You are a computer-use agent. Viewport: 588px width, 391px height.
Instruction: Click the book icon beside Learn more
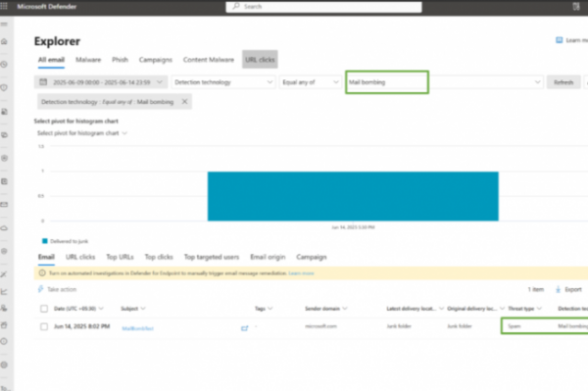tap(560, 40)
